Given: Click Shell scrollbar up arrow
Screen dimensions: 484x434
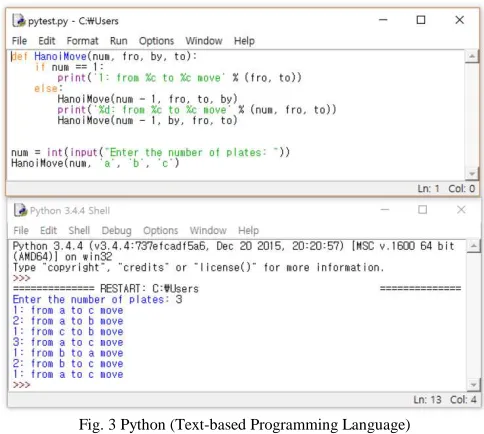Looking at the screenshot, I should [473, 246].
